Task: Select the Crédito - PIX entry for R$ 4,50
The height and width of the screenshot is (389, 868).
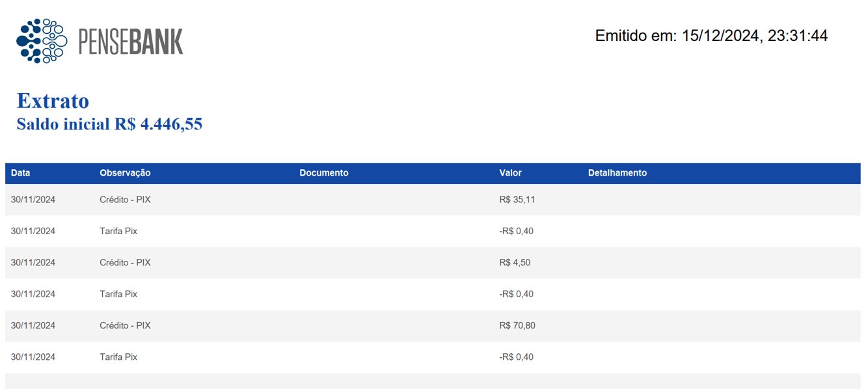Action: pos(125,263)
